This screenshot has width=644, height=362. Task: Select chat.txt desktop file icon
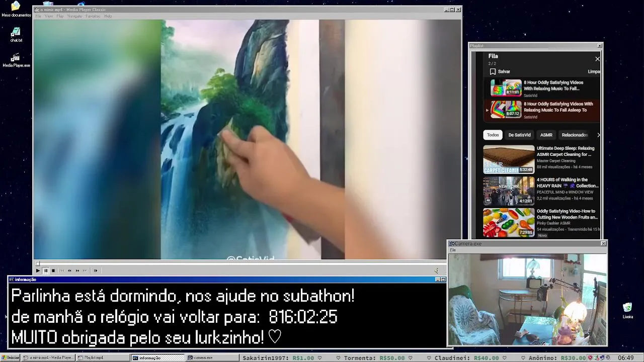(x=16, y=35)
